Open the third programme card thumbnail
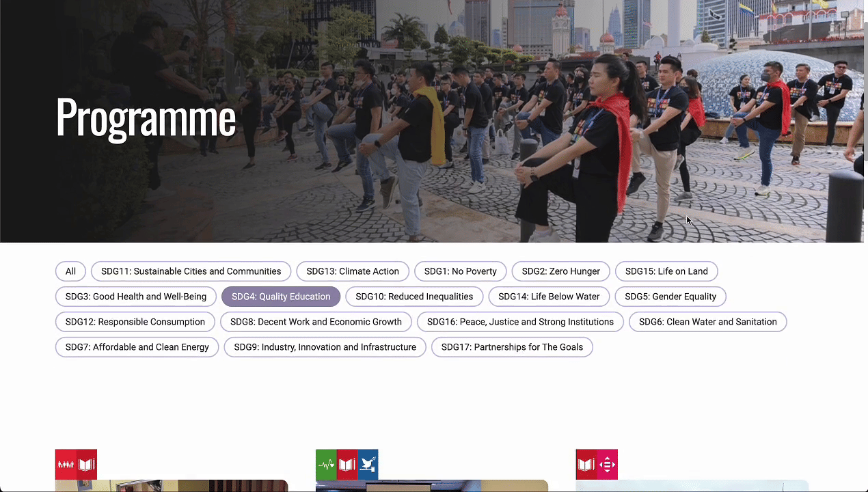868x492 pixels. coord(692,486)
